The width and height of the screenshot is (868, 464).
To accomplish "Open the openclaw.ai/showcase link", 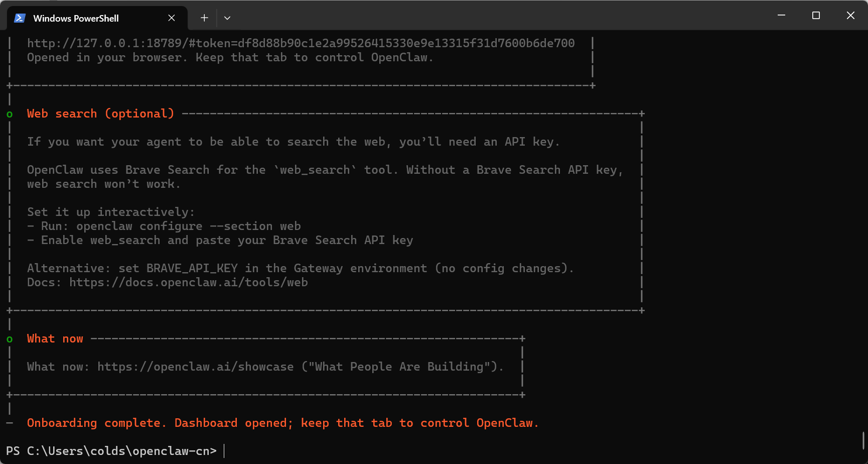I will pyautogui.click(x=195, y=367).
